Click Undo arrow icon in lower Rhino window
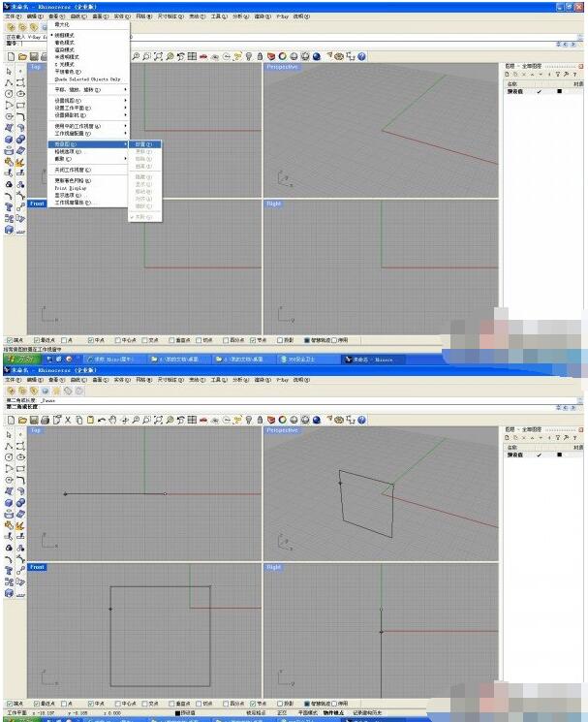This screenshot has width=588, height=722. pyautogui.click(x=102, y=420)
